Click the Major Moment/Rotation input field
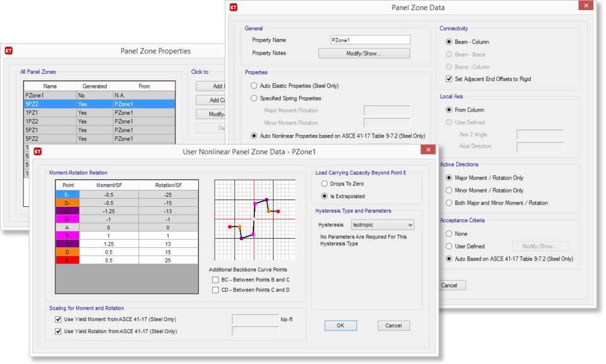The image size is (606, 364). coord(387,110)
